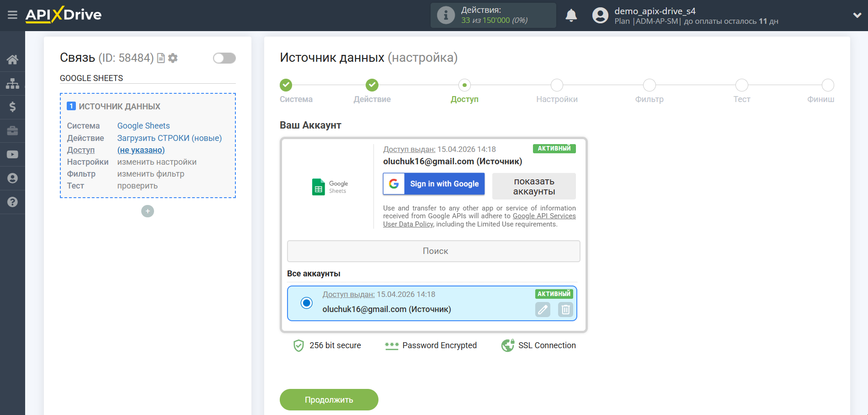Toggle the connection on/off switch

(x=224, y=58)
